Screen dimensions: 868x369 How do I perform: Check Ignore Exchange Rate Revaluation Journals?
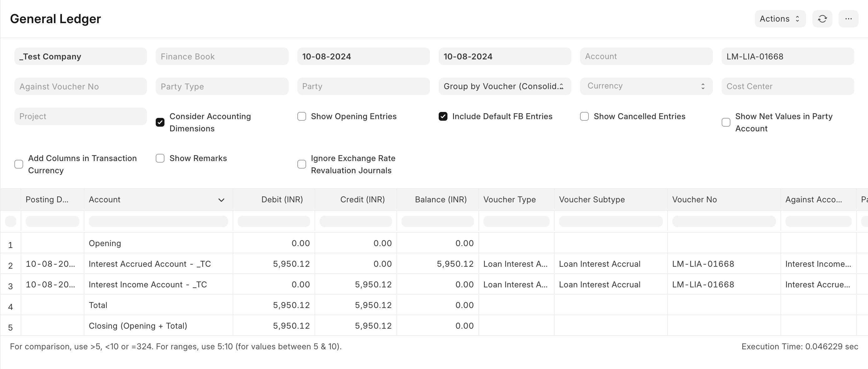click(301, 164)
